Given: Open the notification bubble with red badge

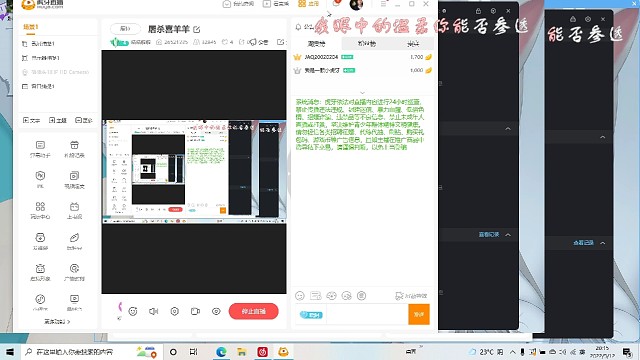Looking at the screenshot, I should tap(336, 3).
